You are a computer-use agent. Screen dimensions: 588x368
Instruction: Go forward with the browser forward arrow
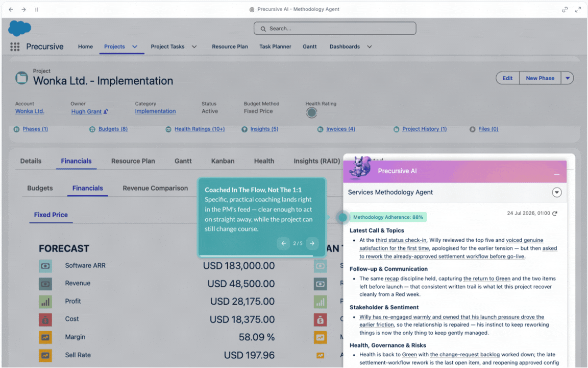23,9
